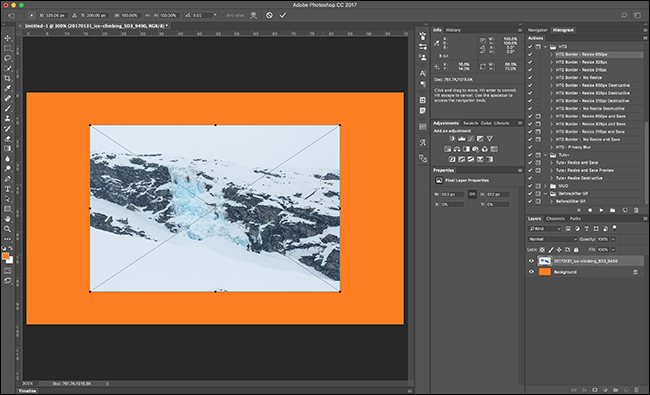Add layer mask in Layers panel
650x395 pixels.
point(595,390)
